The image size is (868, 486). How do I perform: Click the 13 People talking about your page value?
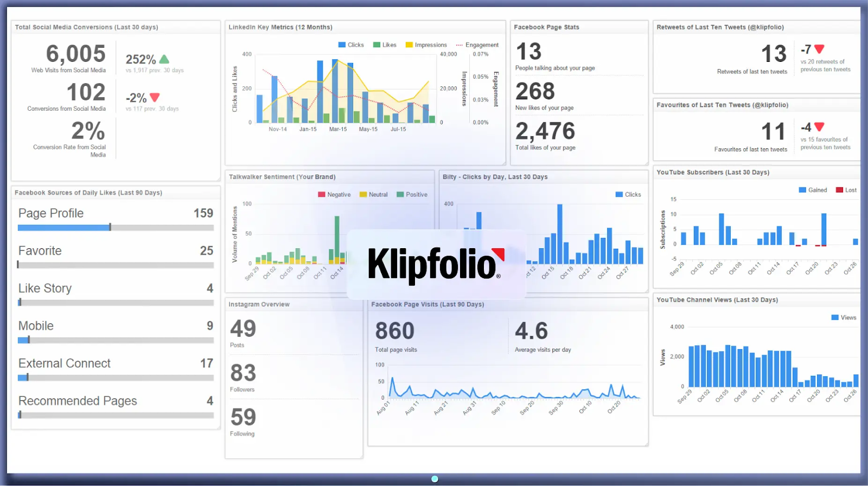coord(528,52)
